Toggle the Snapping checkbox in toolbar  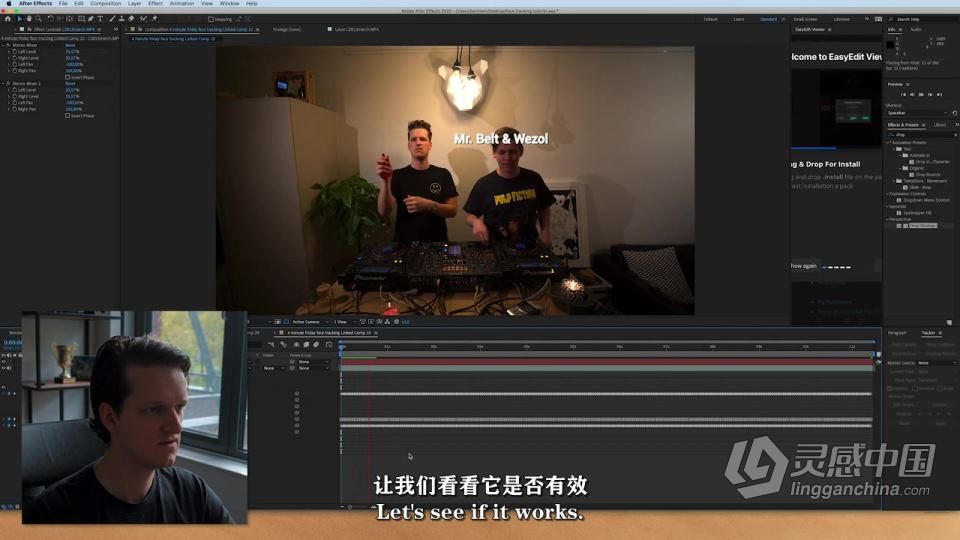pos(211,19)
